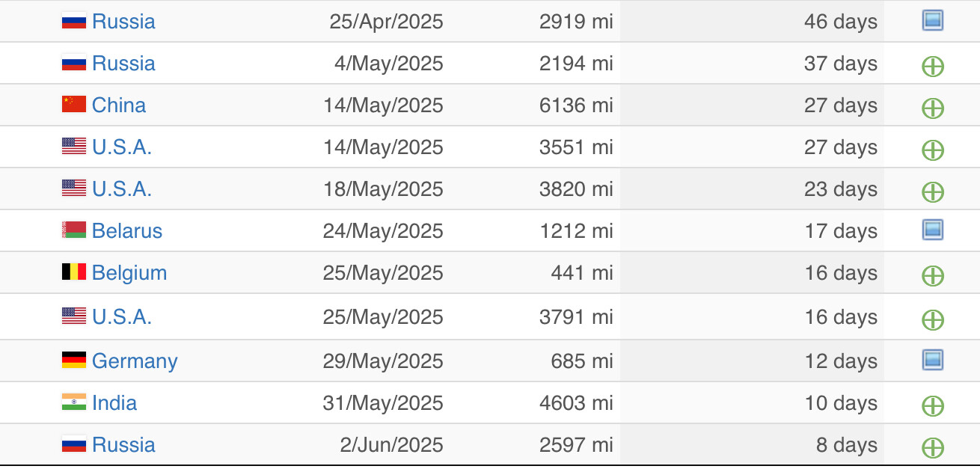Select the India country link
This screenshot has height=469, width=980.
click(x=114, y=402)
